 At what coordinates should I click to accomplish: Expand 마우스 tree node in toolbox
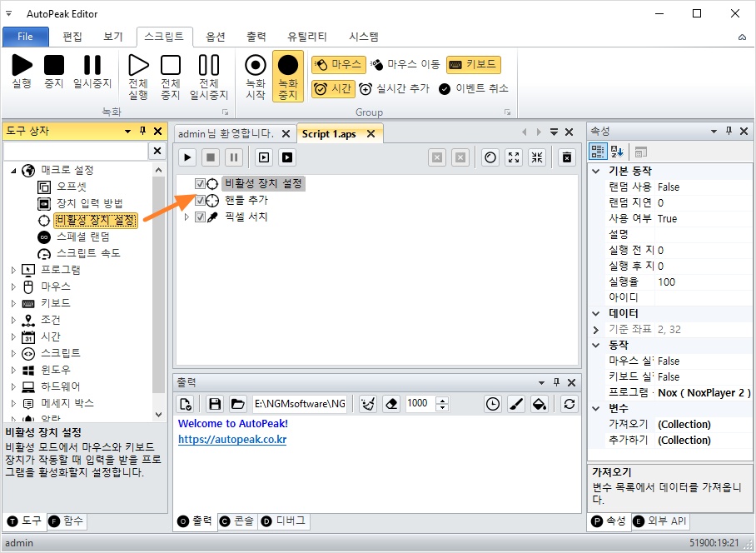[13, 286]
